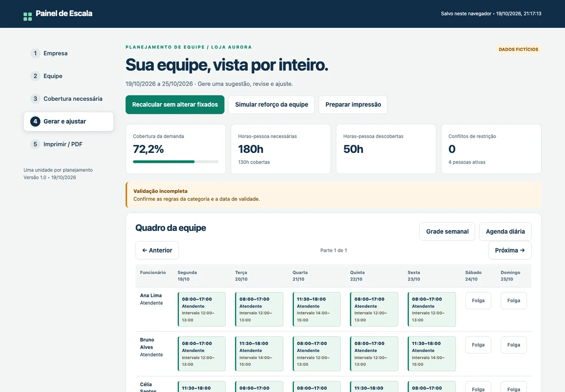Click the DADOS FICTÍCIOS badge
This screenshot has width=565, height=392.
coord(518,49)
